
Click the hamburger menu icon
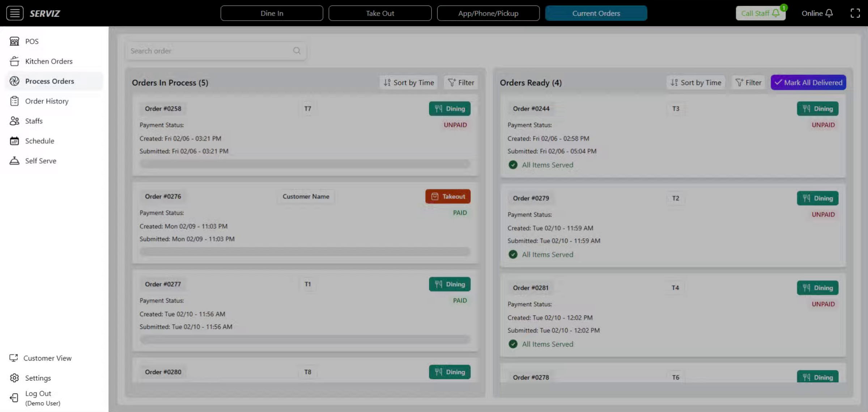pyautogui.click(x=15, y=13)
